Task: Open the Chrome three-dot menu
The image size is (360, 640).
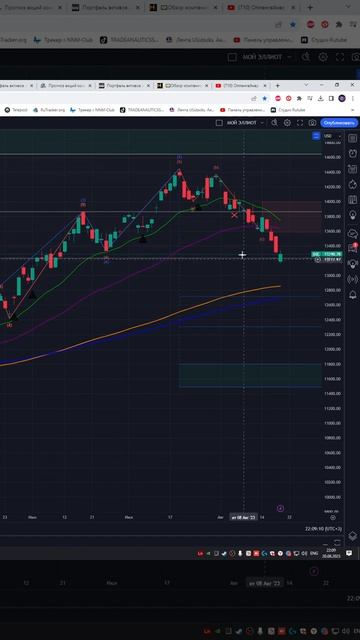Action: tap(353, 98)
